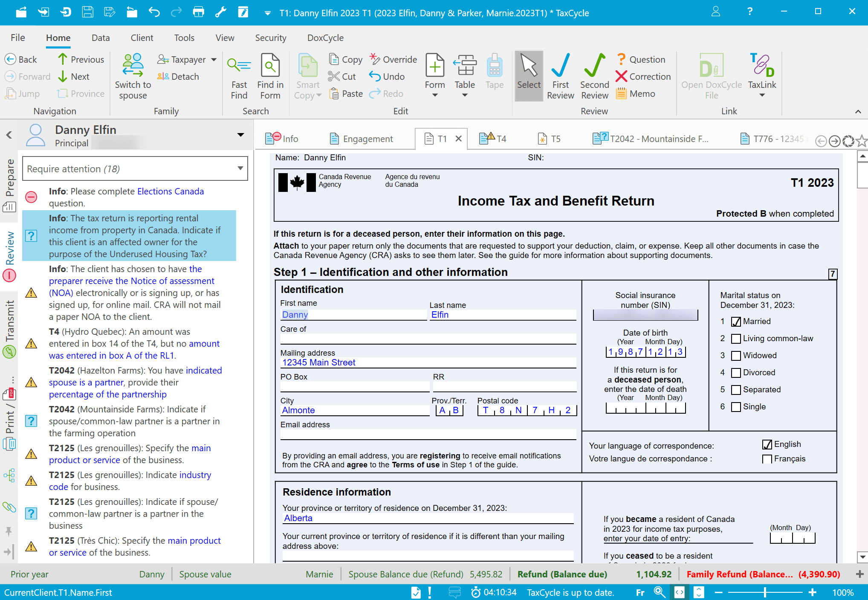Detach spouse from family
Image resolution: width=868 pixels, height=600 pixels.
pyautogui.click(x=178, y=76)
